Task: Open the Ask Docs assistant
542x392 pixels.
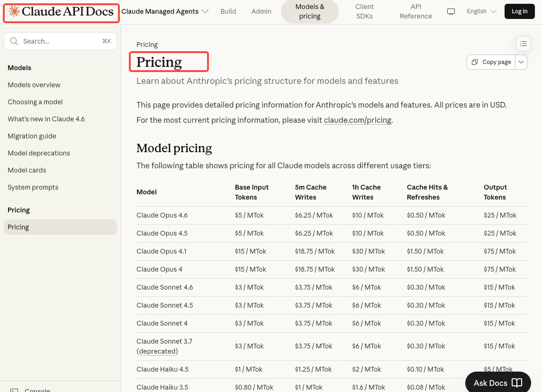Action: [498, 383]
